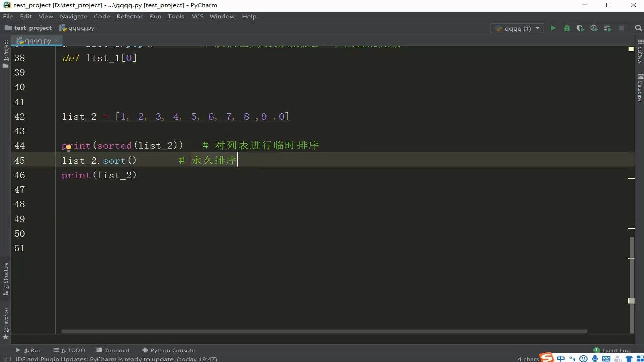The image size is (644, 362).
Task: Open the Refactor menu
Action: coord(129,16)
